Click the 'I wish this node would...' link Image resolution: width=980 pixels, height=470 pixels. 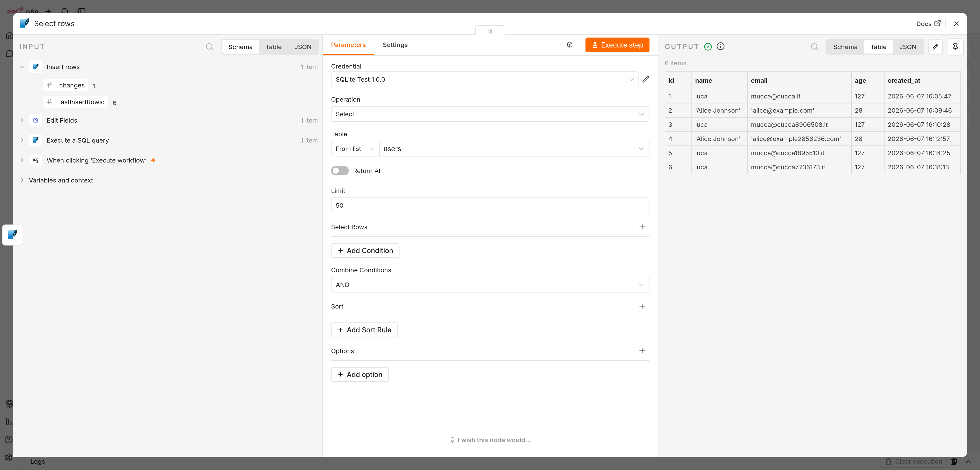(x=490, y=440)
